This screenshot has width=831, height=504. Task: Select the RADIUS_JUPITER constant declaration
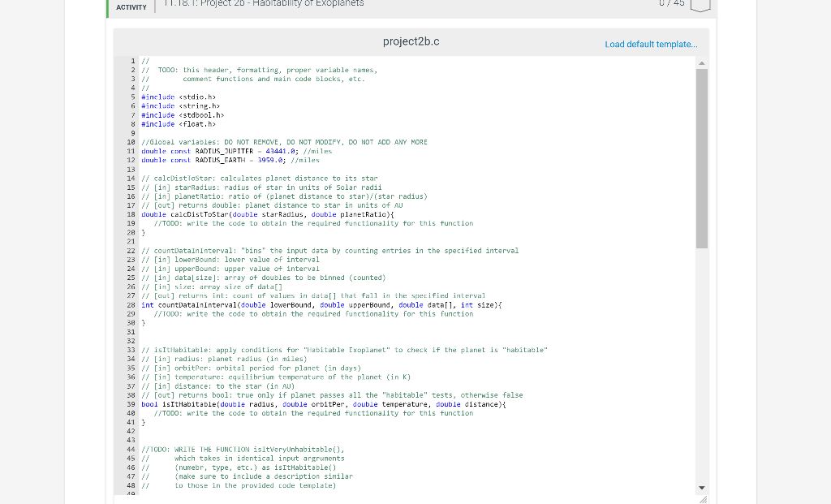tap(227, 151)
